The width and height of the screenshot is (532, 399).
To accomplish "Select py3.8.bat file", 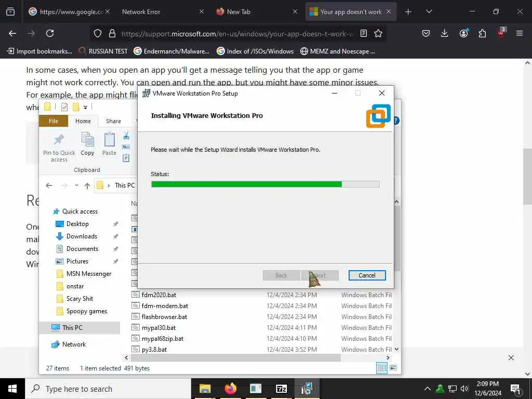I will pyautogui.click(x=154, y=350).
